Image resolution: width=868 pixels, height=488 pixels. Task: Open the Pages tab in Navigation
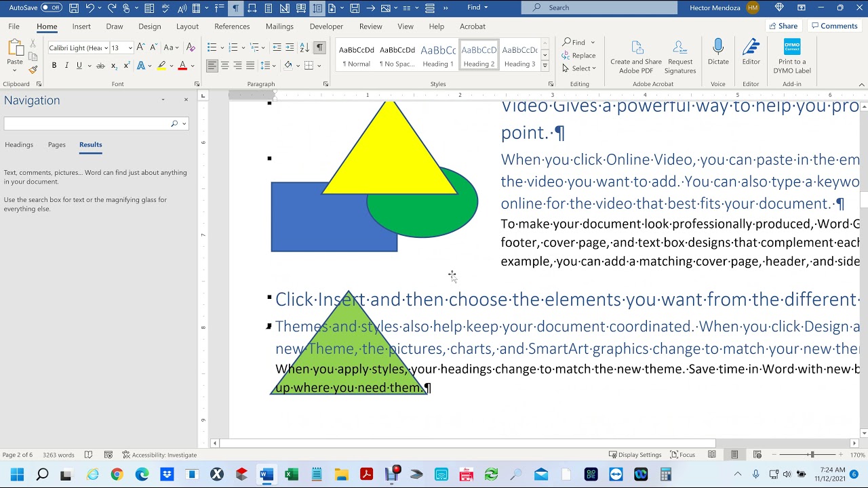click(x=57, y=144)
